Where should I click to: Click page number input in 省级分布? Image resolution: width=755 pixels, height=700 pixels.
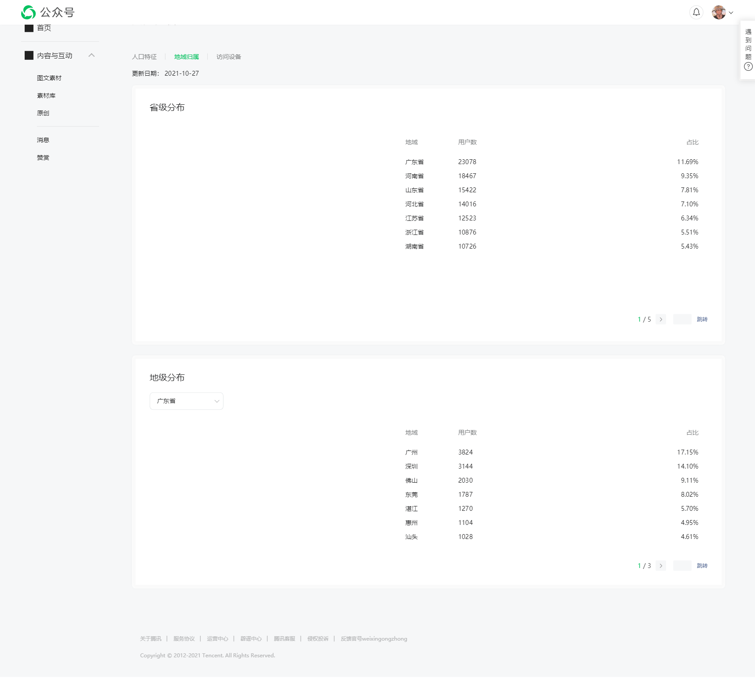[x=682, y=319]
